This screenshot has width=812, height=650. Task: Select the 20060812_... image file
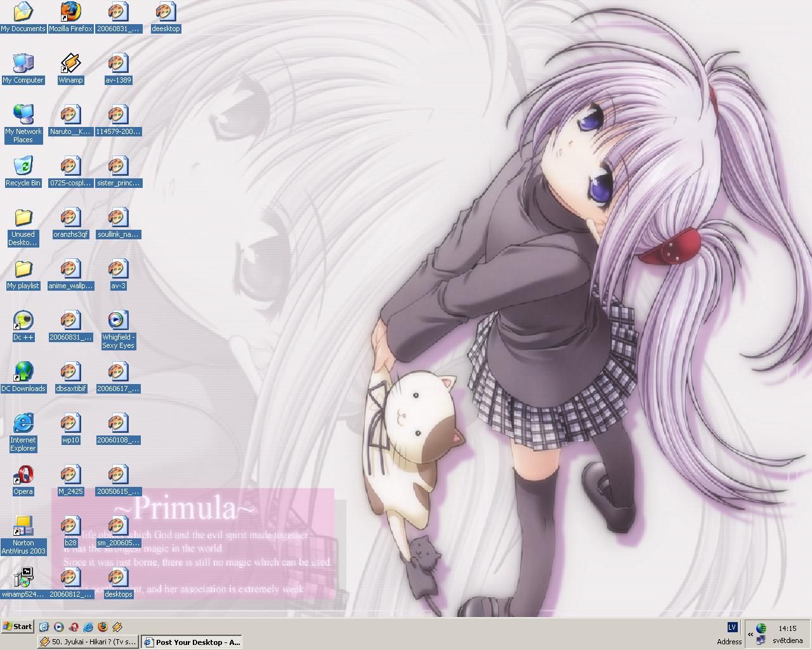tap(70, 583)
